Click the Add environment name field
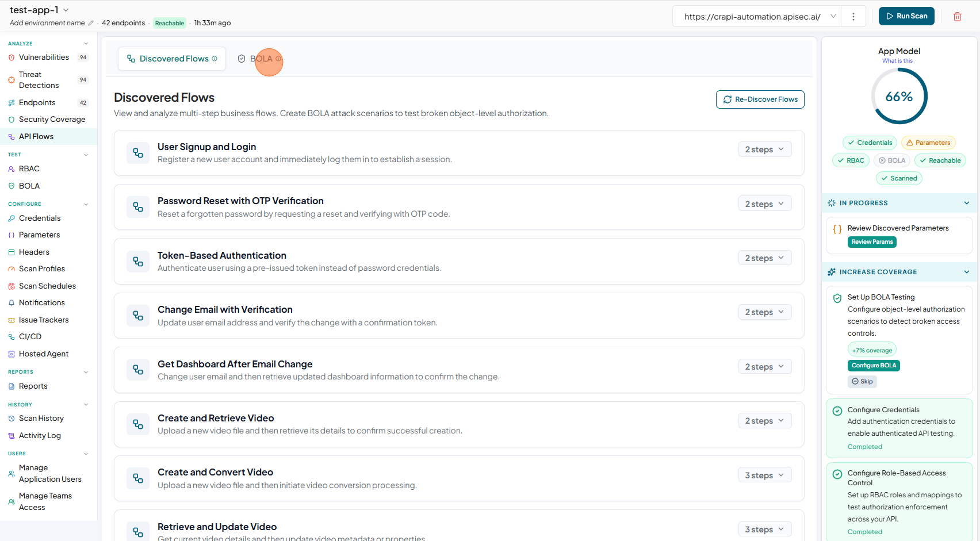Image resolution: width=980 pixels, height=541 pixels. click(47, 23)
